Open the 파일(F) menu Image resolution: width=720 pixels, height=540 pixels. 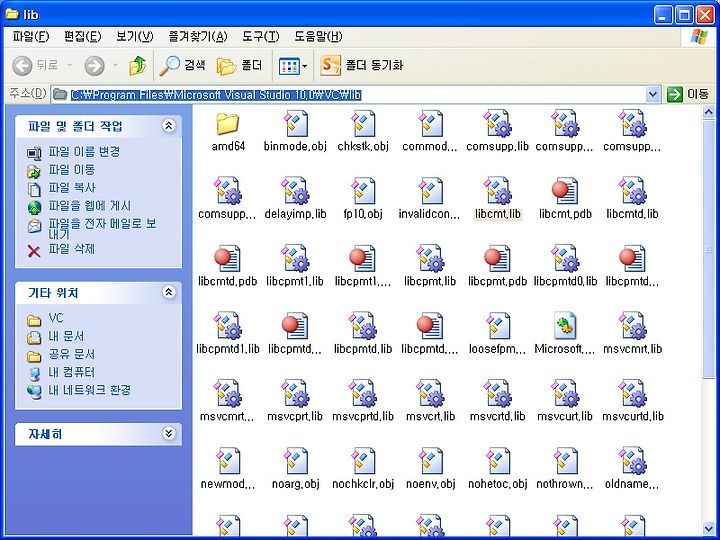[x=31, y=36]
